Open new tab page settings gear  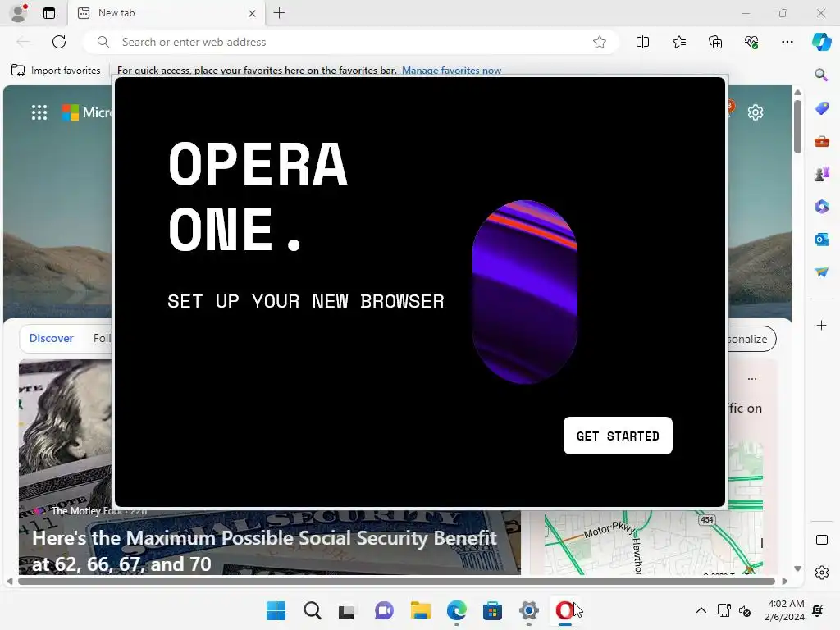(x=756, y=112)
